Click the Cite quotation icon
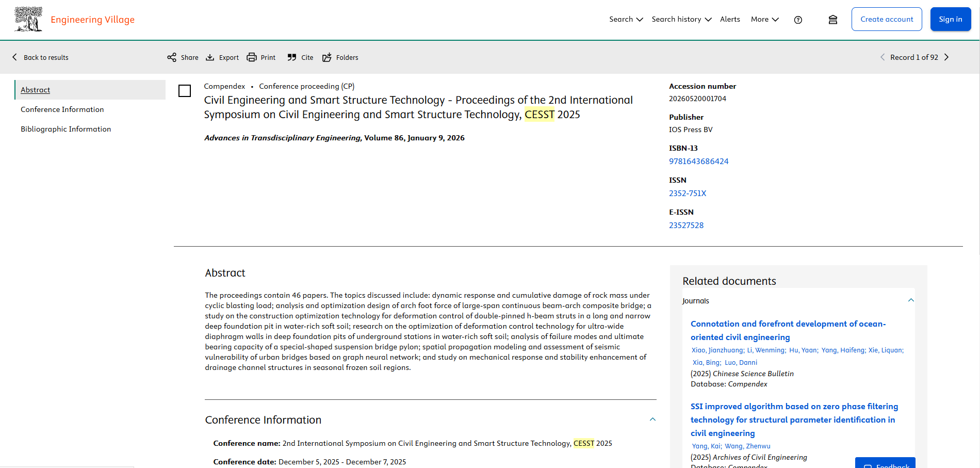The image size is (980, 468). [292, 57]
